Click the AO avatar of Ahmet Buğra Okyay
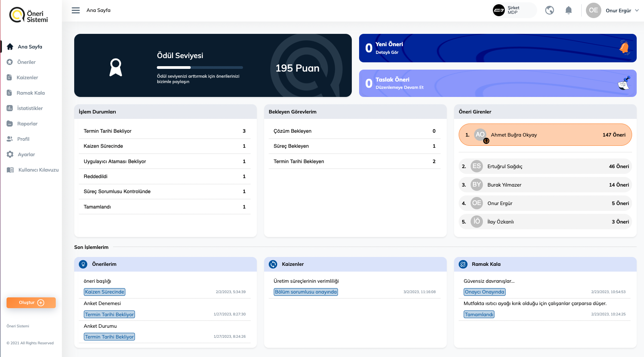Viewport: 644px width, 357px height. coord(480,135)
